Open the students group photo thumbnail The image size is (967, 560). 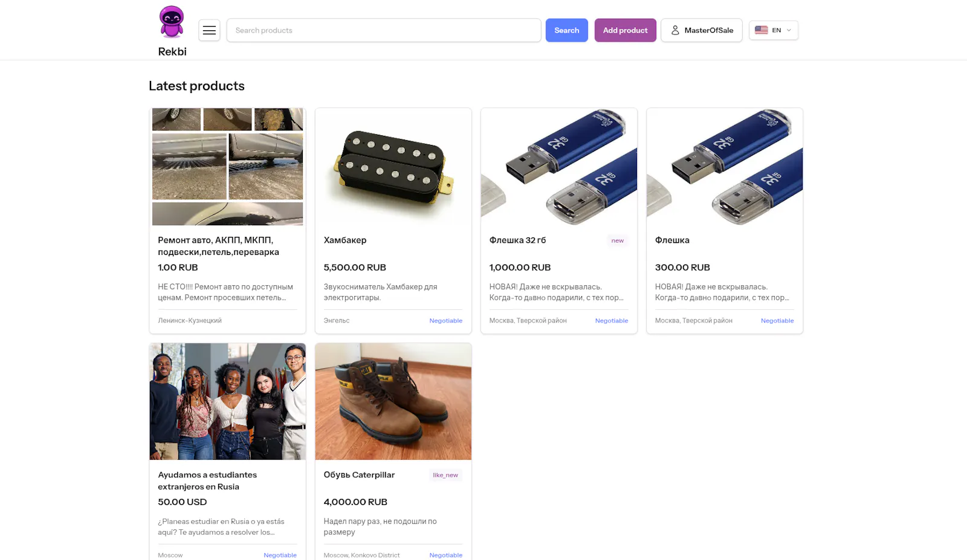[228, 402]
